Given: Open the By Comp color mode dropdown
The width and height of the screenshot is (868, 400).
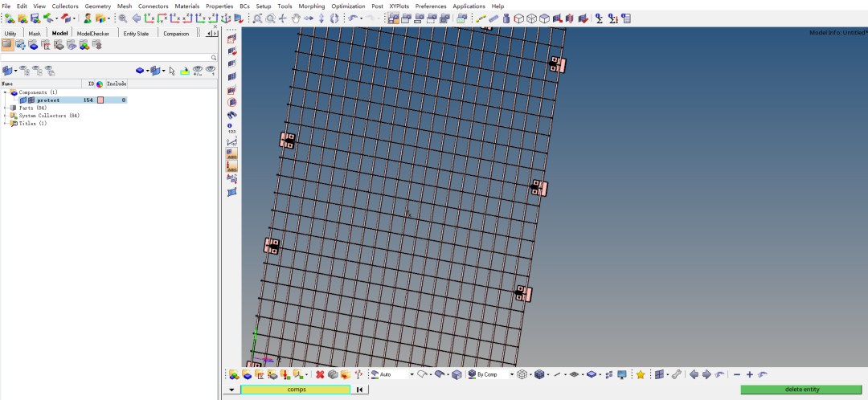Looking at the screenshot, I should pyautogui.click(x=511, y=374).
